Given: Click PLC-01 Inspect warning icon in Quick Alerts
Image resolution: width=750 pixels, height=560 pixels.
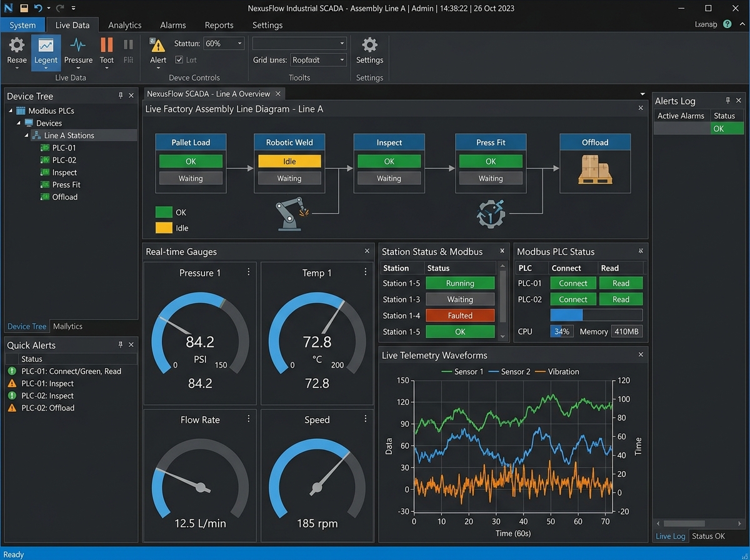Looking at the screenshot, I should coord(12,383).
